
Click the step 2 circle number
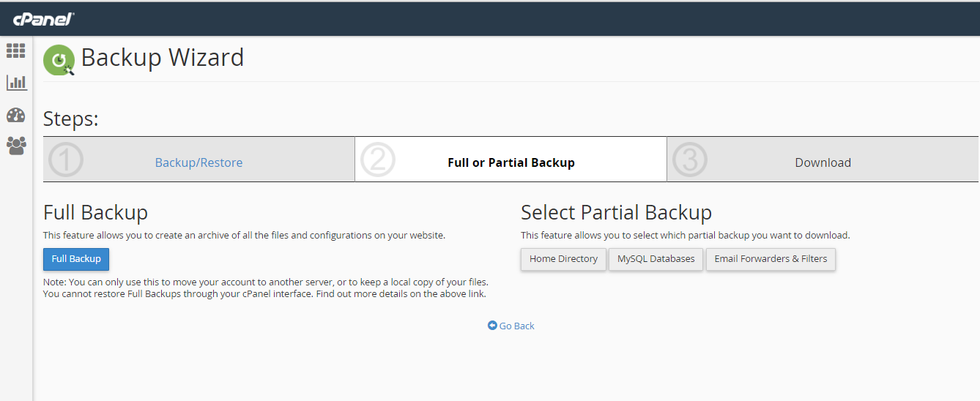pyautogui.click(x=378, y=160)
